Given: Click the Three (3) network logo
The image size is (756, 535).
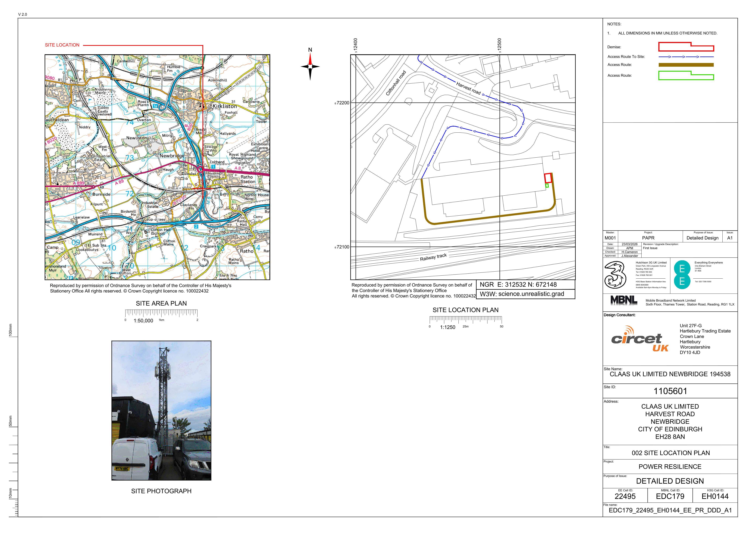Looking at the screenshot, I should [x=615, y=275].
